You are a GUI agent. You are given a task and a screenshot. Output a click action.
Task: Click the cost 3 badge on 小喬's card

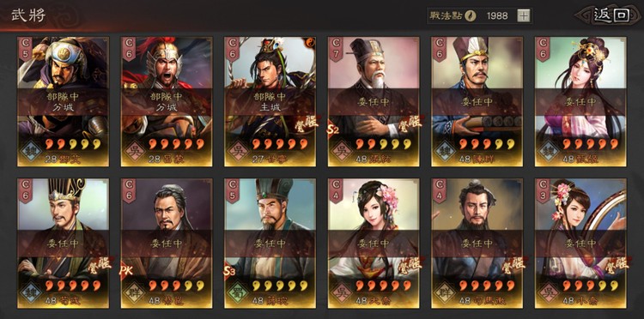pos(543,190)
